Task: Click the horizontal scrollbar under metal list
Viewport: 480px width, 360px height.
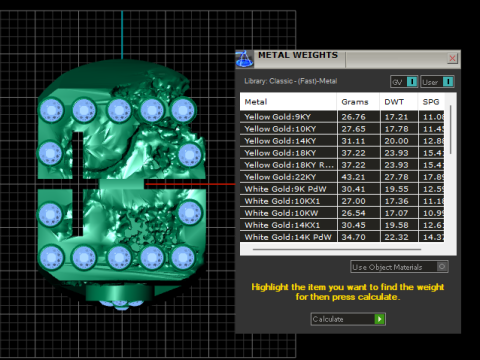Action: (x=337, y=249)
